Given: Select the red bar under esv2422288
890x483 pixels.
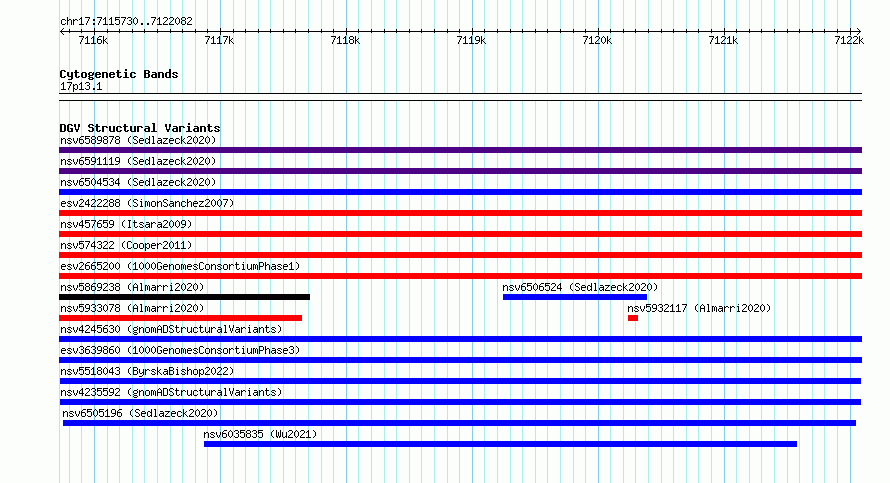Looking at the screenshot, I should click(x=460, y=213).
